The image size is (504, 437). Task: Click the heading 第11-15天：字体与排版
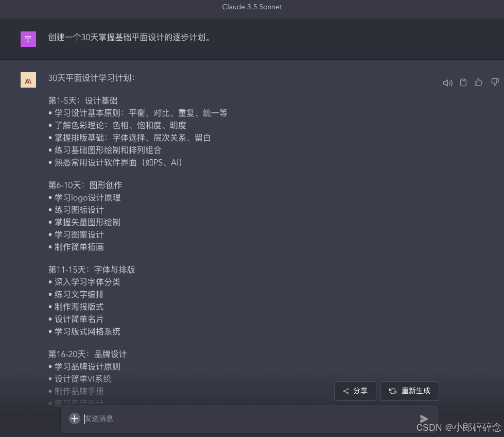[x=92, y=270]
